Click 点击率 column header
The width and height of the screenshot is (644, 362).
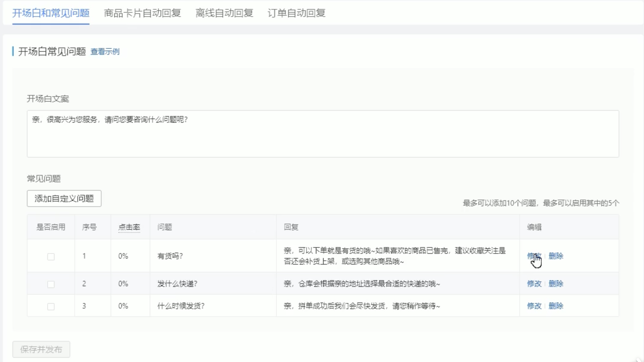click(x=129, y=227)
